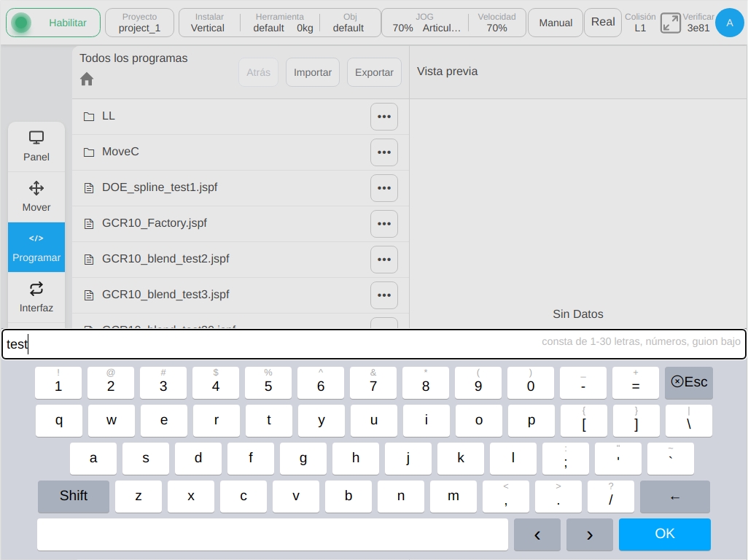Tap the equals key

point(636,383)
